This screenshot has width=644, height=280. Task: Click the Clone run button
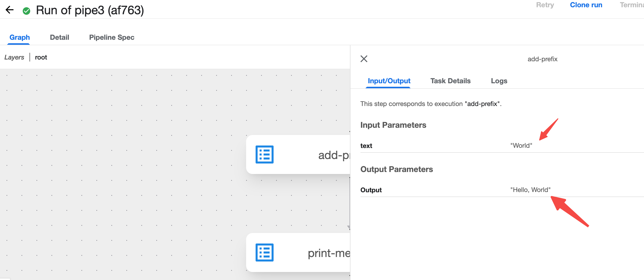(586, 5)
